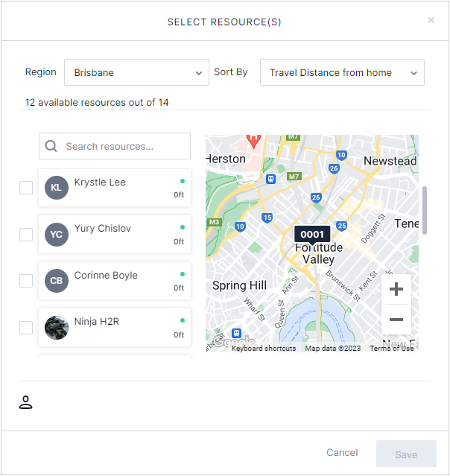The height and width of the screenshot is (476, 450).
Task: Click the Search resources input field
Action: (115, 146)
